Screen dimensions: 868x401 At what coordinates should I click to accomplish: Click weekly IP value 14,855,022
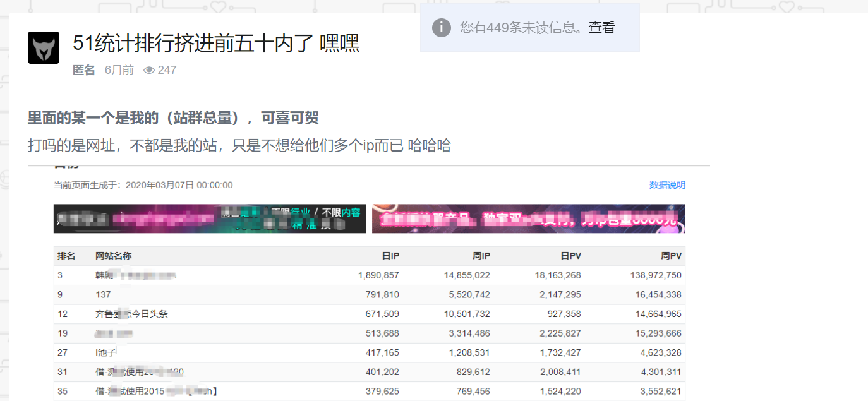tap(467, 275)
